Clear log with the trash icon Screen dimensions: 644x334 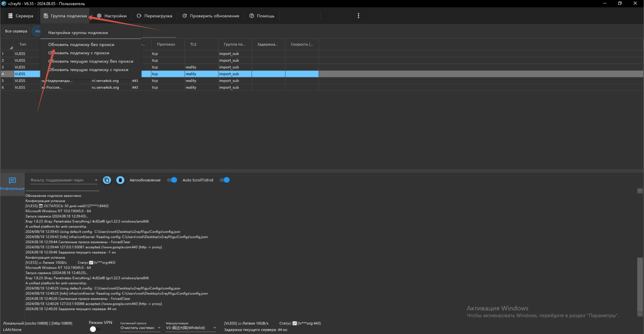(x=120, y=180)
